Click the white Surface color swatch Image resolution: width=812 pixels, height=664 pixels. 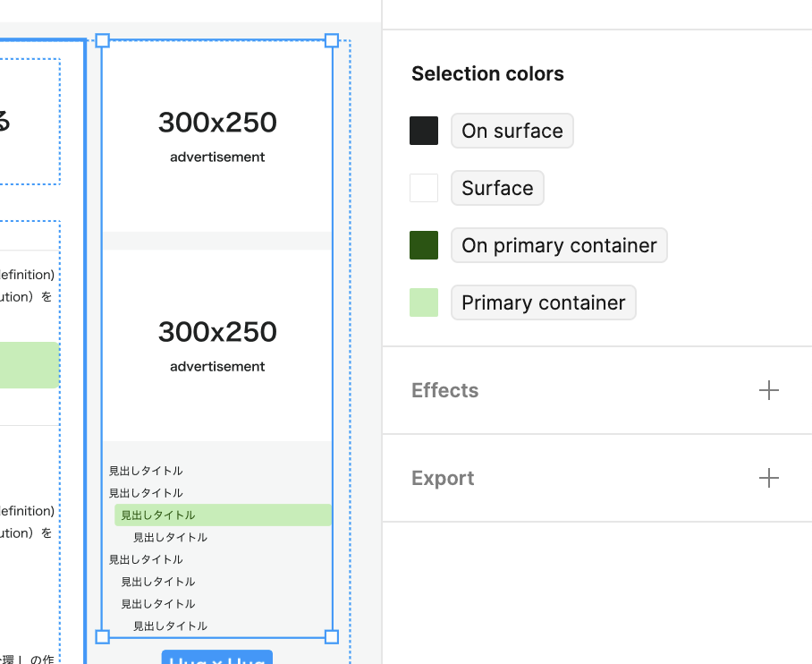click(x=424, y=188)
